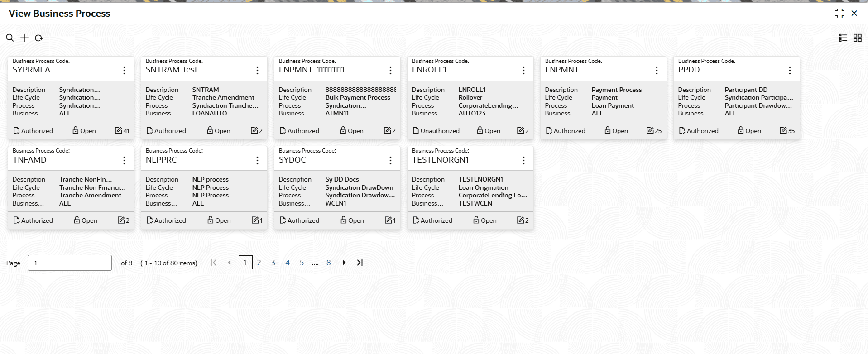Image resolution: width=868 pixels, height=354 pixels.
Task: Open the TESTLNORGN1 card options menu
Action: 523,160
